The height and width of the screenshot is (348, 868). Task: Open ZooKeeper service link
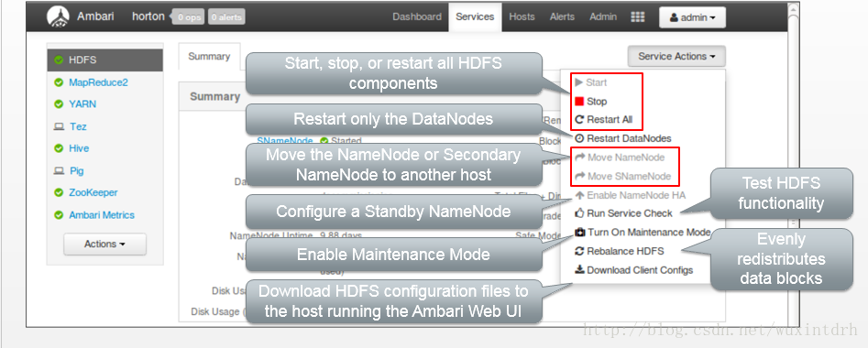pyautogui.click(x=93, y=192)
